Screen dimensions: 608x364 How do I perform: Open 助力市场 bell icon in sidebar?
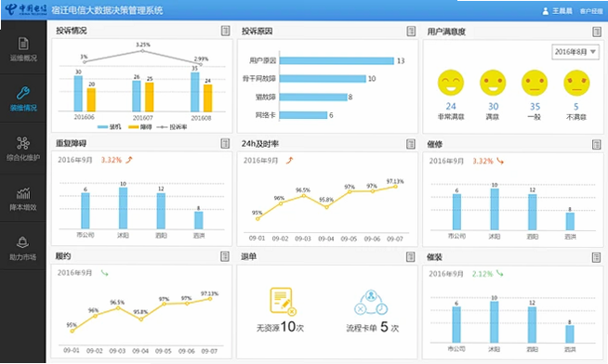23,242
